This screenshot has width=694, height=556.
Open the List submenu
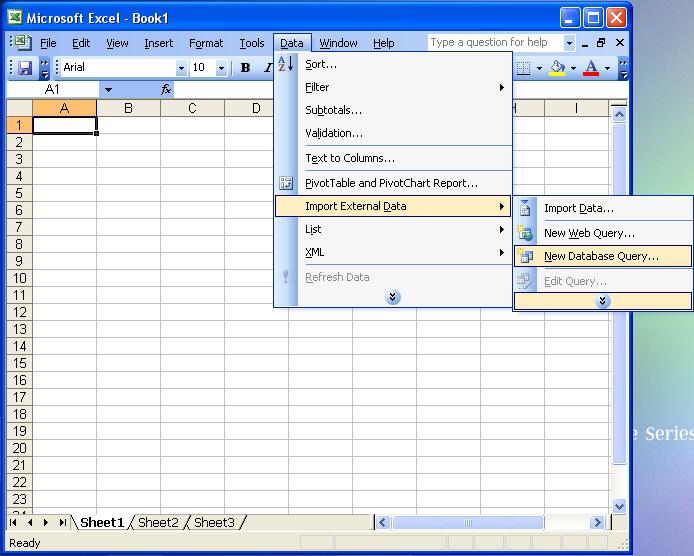click(393, 229)
